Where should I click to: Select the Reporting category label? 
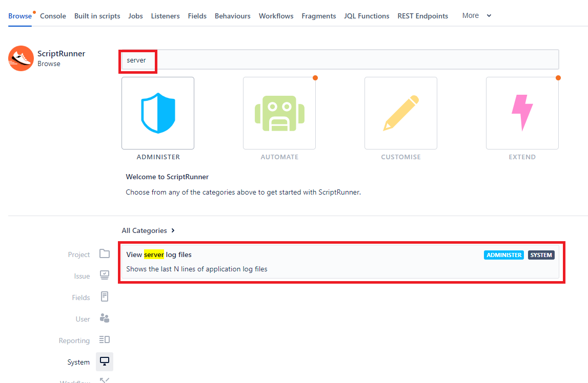point(74,341)
